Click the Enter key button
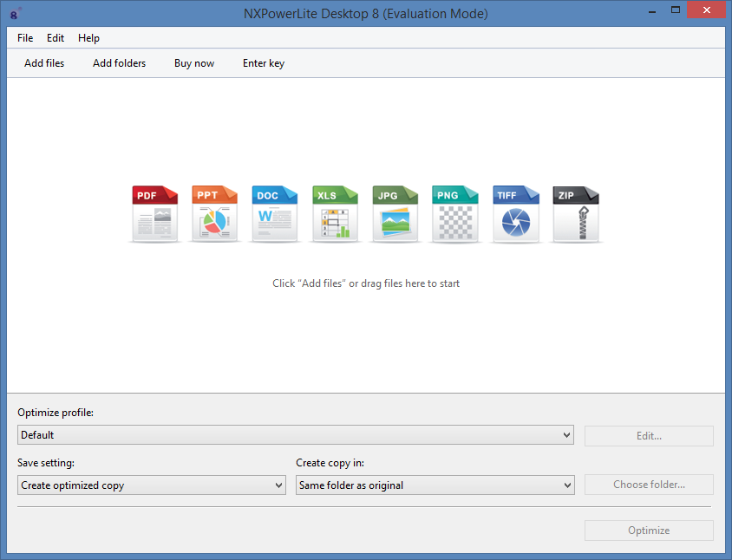 264,63
